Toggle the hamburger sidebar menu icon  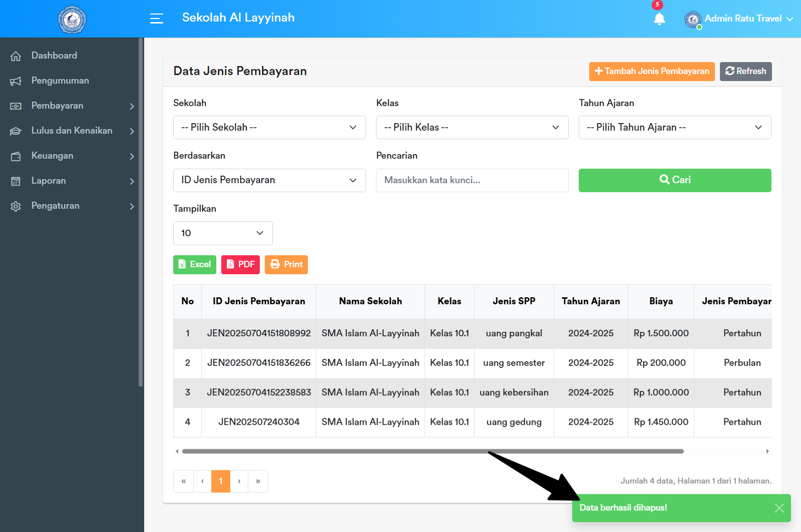pyautogui.click(x=157, y=19)
